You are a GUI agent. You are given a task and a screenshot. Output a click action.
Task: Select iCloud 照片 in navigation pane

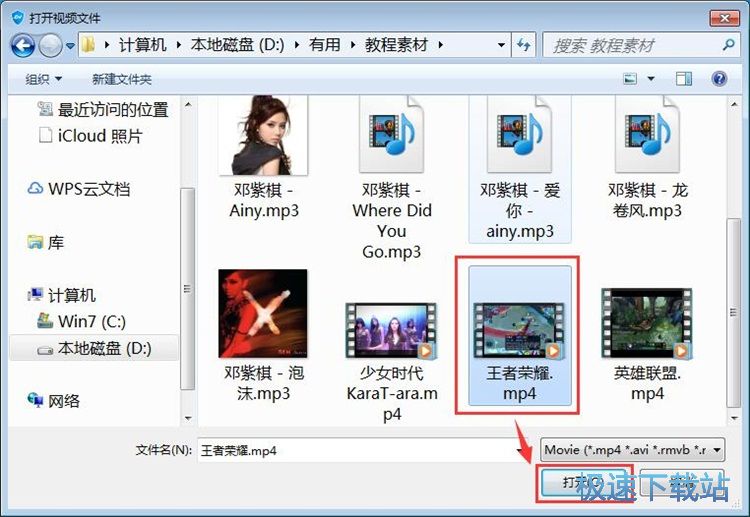[x=100, y=136]
